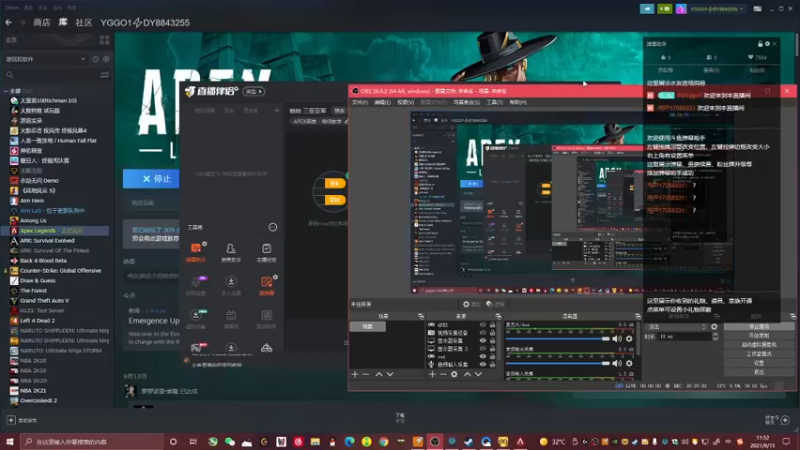This screenshot has width=800, height=450.
Task: Open the 库 (Library) tab in Steam
Action: 63,22
